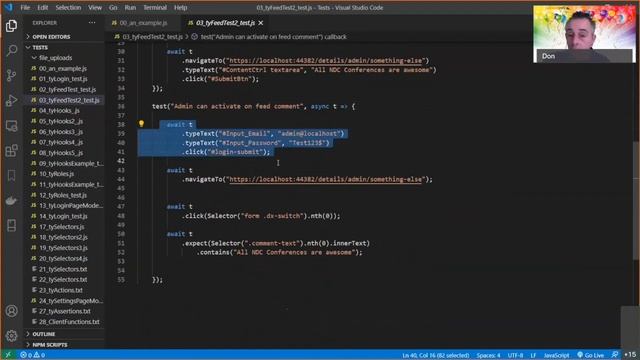640x360 pixels.
Task: Click the Go Live status bar button
Action: (591, 355)
